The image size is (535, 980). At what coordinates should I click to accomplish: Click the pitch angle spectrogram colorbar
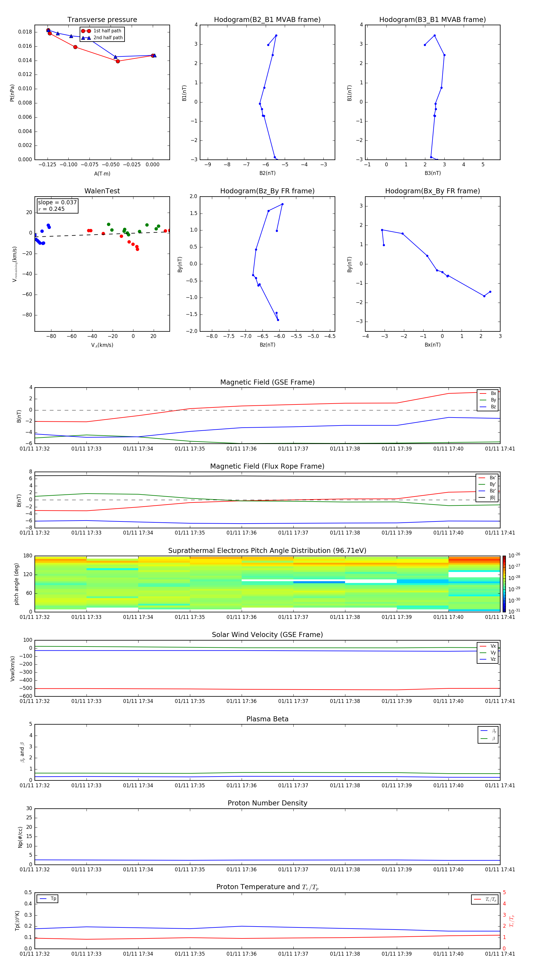pos(504,584)
